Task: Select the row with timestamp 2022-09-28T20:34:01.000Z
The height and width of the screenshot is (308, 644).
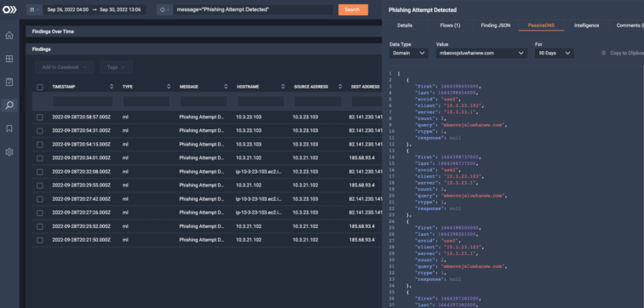Action: 40,158
